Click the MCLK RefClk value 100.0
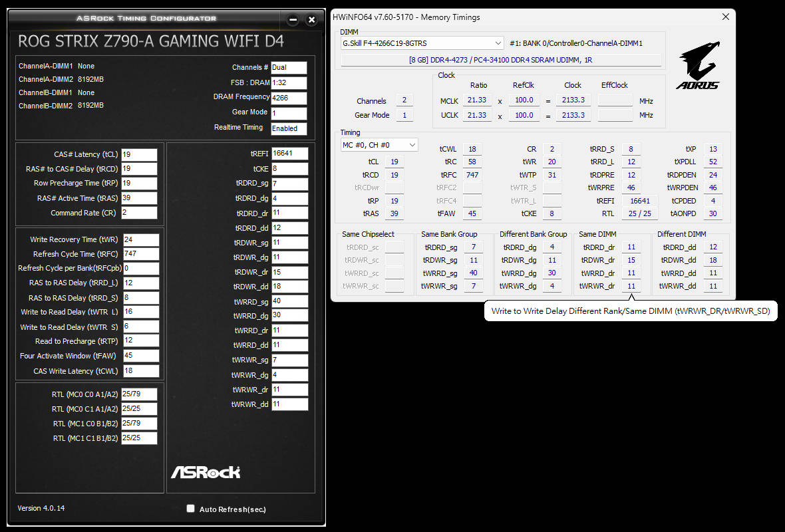The height and width of the screenshot is (532, 785). [524, 100]
